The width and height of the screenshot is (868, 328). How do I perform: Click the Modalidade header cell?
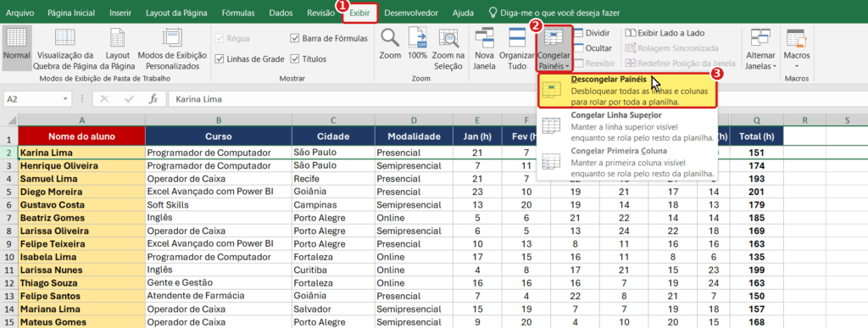tap(414, 136)
